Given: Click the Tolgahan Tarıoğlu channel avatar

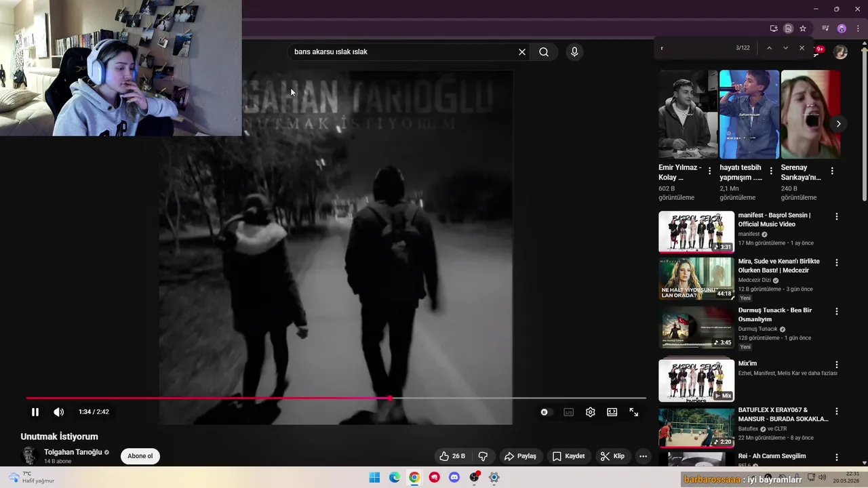Looking at the screenshot, I should (29, 455).
